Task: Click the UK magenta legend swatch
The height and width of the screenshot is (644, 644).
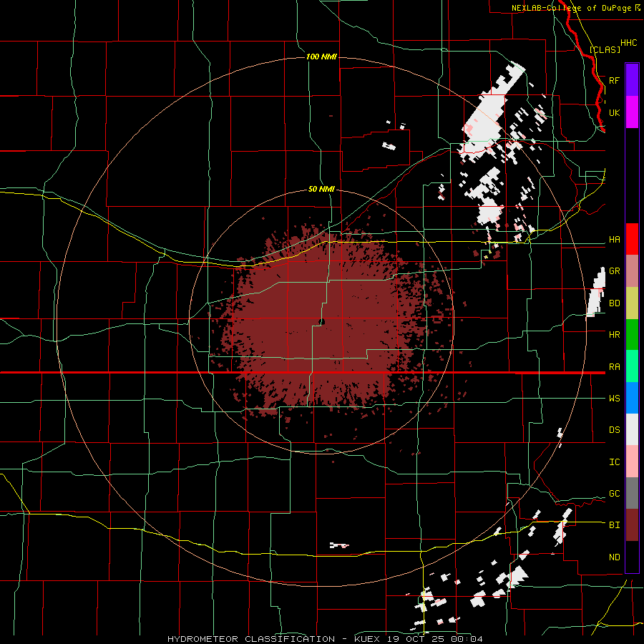Action: click(632, 112)
